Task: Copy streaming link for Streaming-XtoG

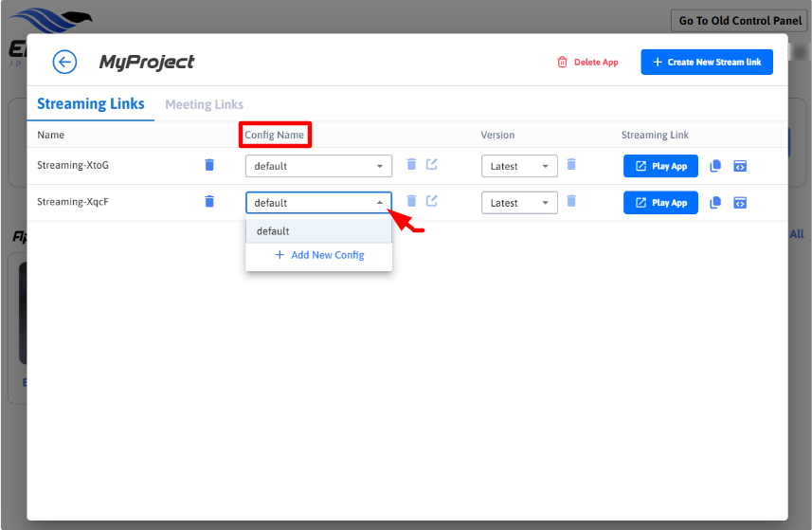Action: point(715,166)
